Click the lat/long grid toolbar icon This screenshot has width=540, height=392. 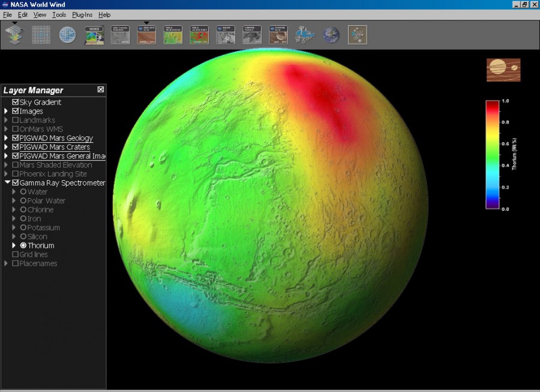tap(41, 35)
